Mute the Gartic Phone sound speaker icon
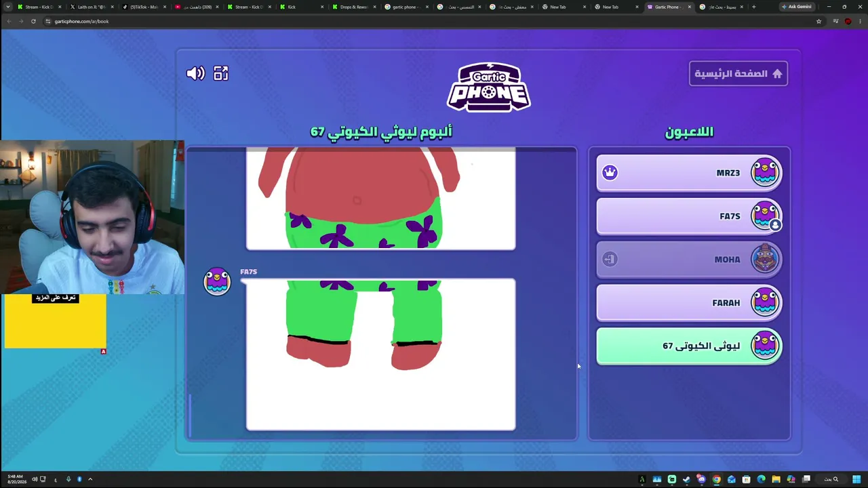This screenshot has width=868, height=488. (x=195, y=73)
